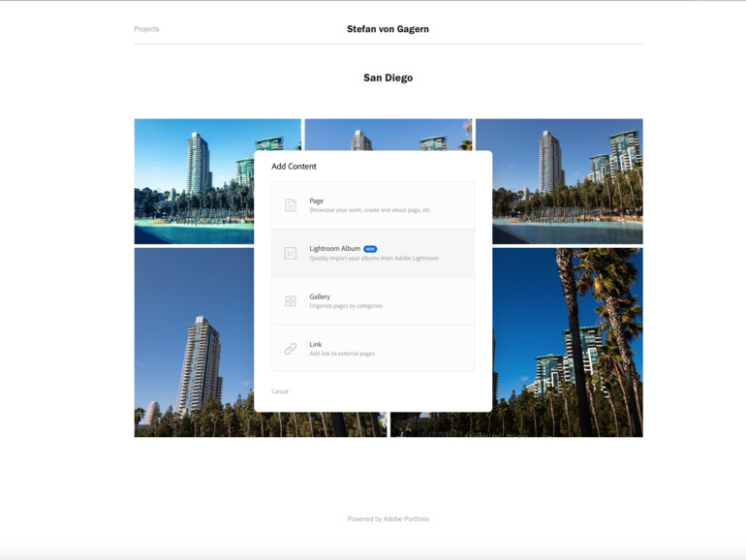Image resolution: width=746 pixels, height=560 pixels.
Task: Open the bottom-right palm trees photo
Action: tap(568, 343)
